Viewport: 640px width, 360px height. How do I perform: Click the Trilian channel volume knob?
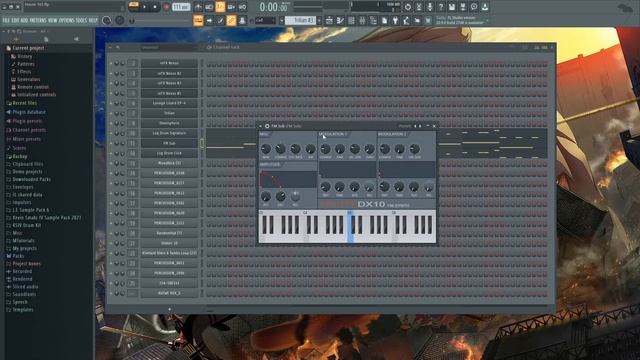coord(122,113)
